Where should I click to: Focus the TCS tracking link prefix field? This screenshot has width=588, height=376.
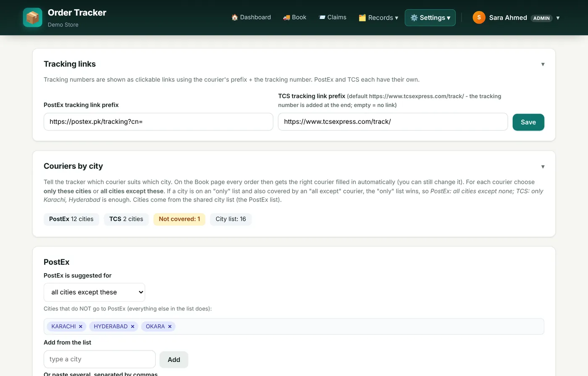tap(393, 122)
